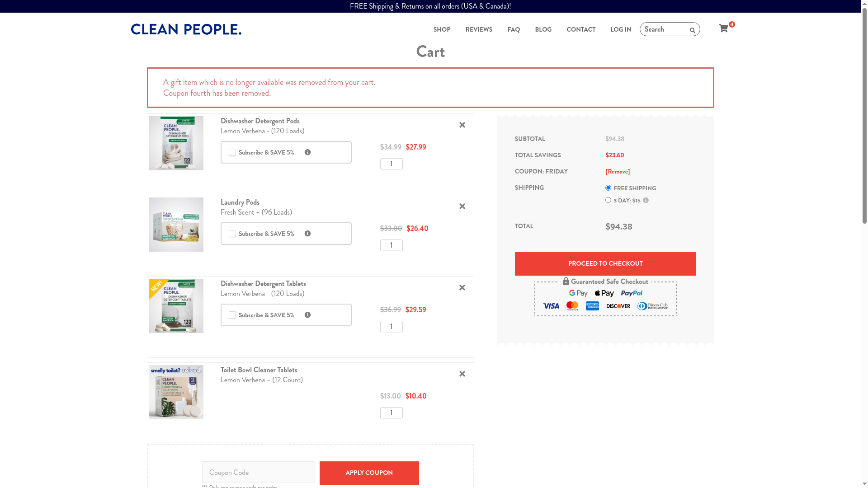Open the FAQ page
868x488 pixels.
pos(514,29)
